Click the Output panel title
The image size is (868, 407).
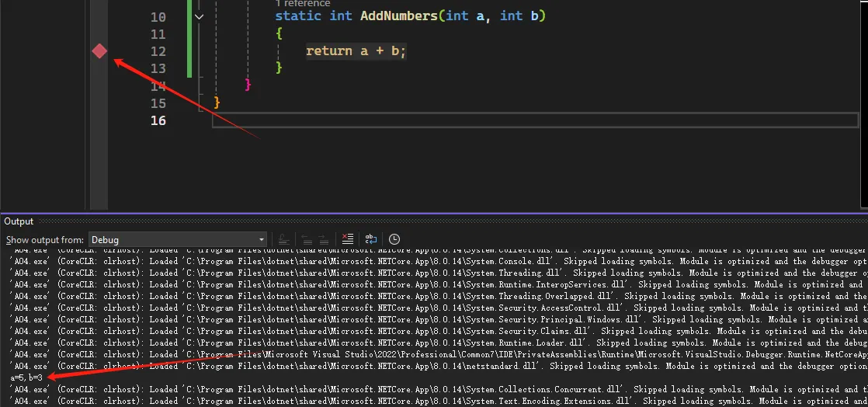[19, 221]
